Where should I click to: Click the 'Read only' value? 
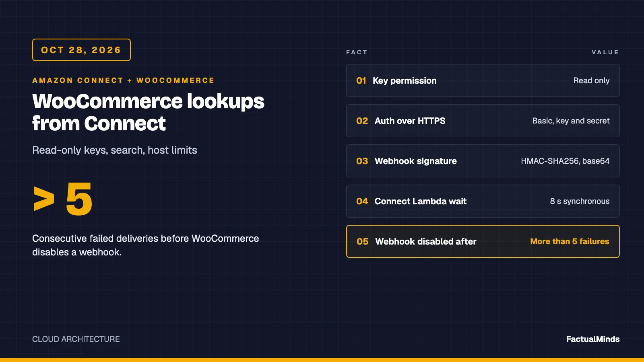pos(591,80)
